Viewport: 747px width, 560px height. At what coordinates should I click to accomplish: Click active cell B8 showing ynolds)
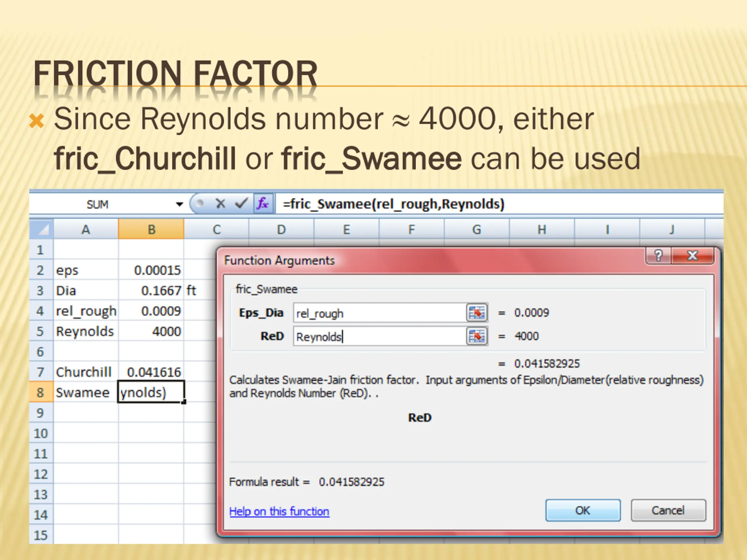point(151,392)
